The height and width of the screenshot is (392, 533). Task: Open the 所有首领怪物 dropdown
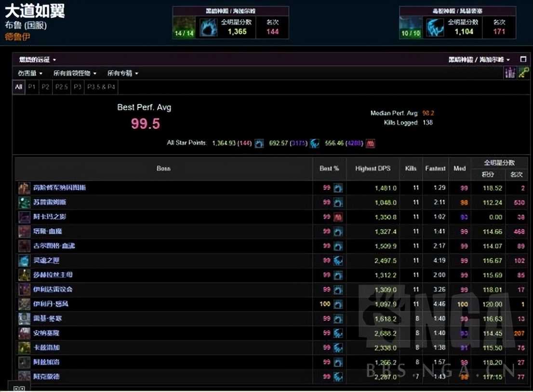(x=75, y=73)
